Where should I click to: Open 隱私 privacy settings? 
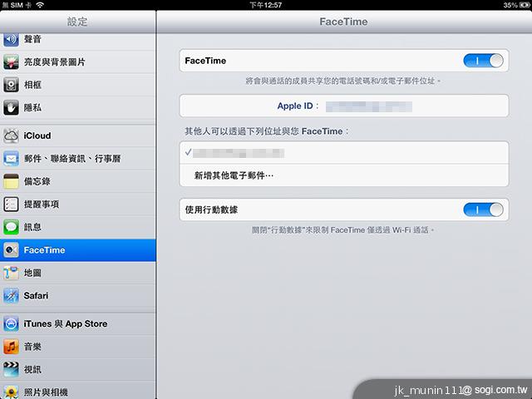(x=78, y=107)
